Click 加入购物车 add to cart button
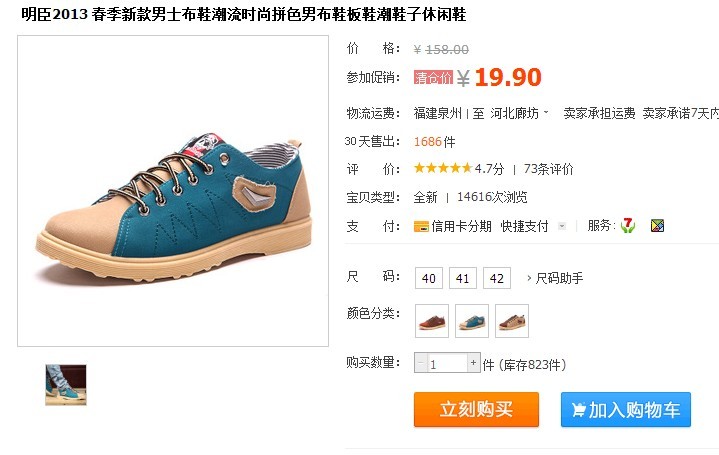The width and height of the screenshot is (719, 455). pyautogui.click(x=625, y=409)
